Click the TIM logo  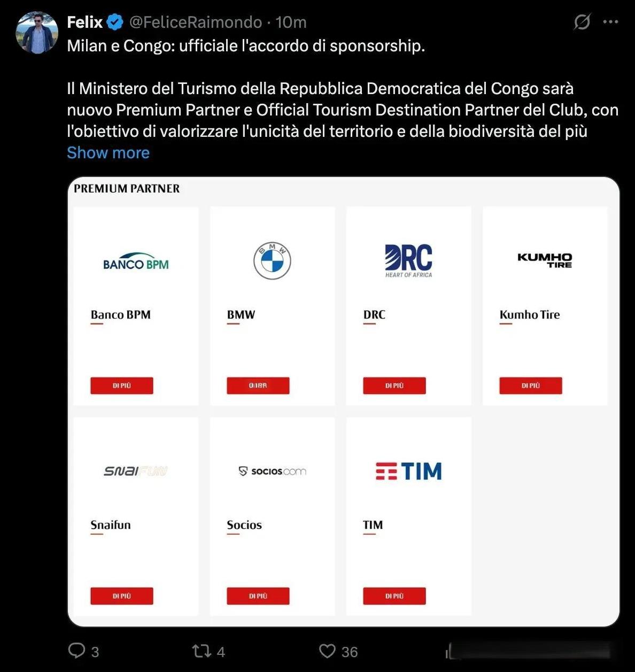point(409,471)
